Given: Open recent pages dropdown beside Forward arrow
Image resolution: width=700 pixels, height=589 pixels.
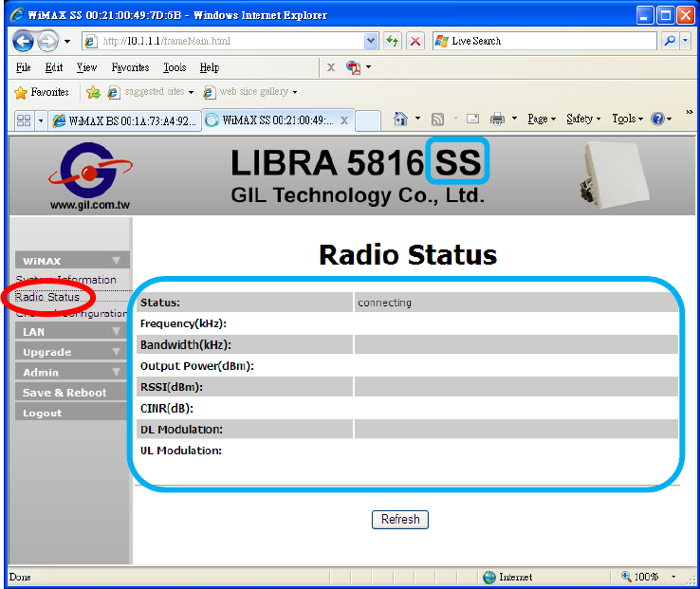Looking at the screenshot, I should point(67,42).
